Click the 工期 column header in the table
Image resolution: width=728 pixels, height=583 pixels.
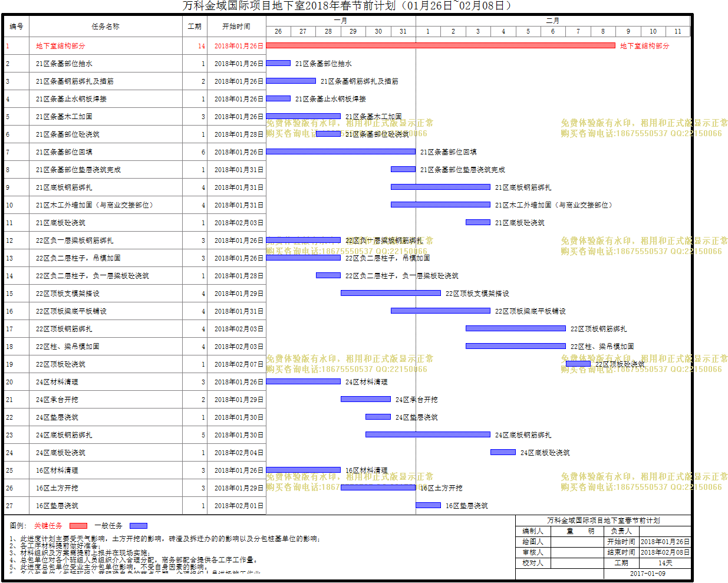(x=195, y=27)
